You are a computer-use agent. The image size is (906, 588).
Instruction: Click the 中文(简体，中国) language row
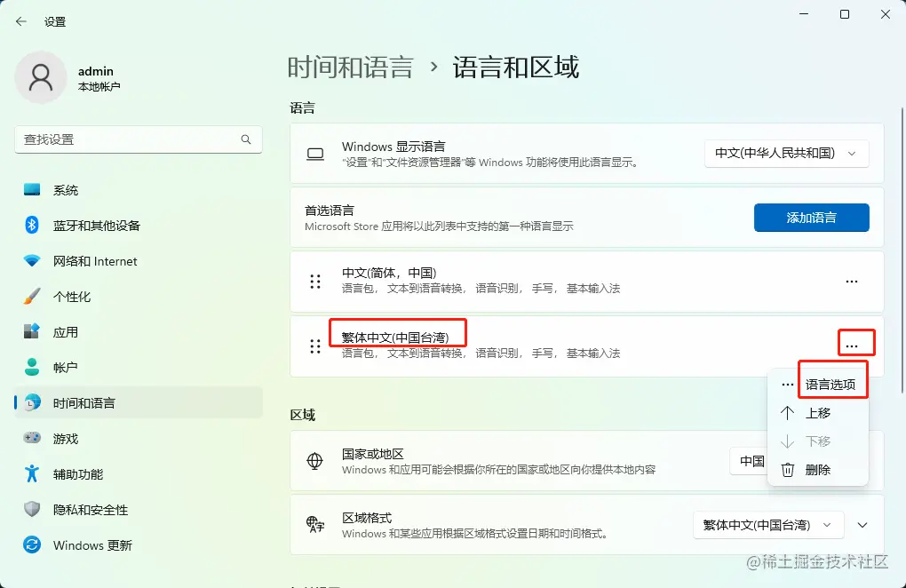coord(586,282)
